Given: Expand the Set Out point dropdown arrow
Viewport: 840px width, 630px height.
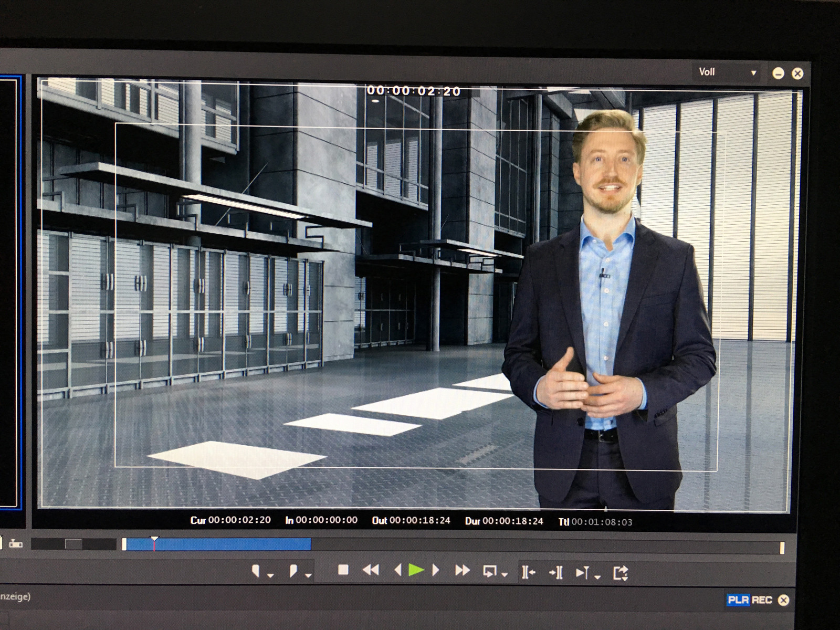Looking at the screenshot, I should [308, 576].
